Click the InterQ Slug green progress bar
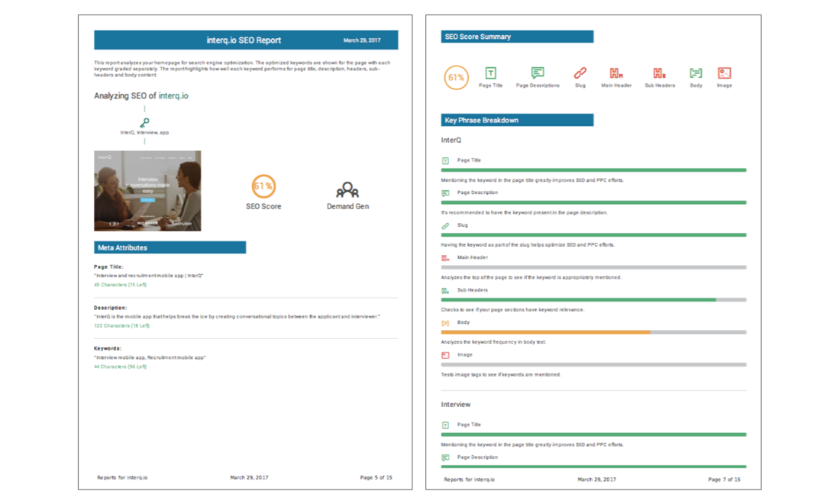 pyautogui.click(x=593, y=235)
